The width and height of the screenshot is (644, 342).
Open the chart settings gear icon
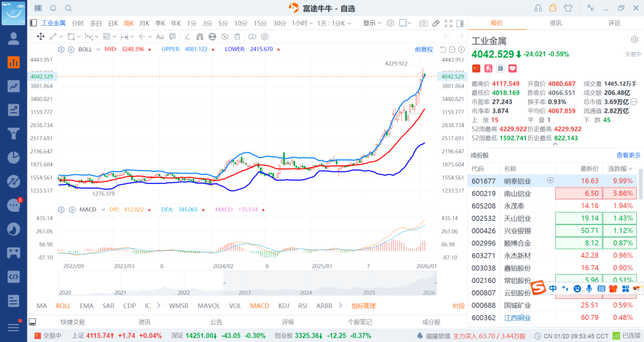tap(390, 23)
